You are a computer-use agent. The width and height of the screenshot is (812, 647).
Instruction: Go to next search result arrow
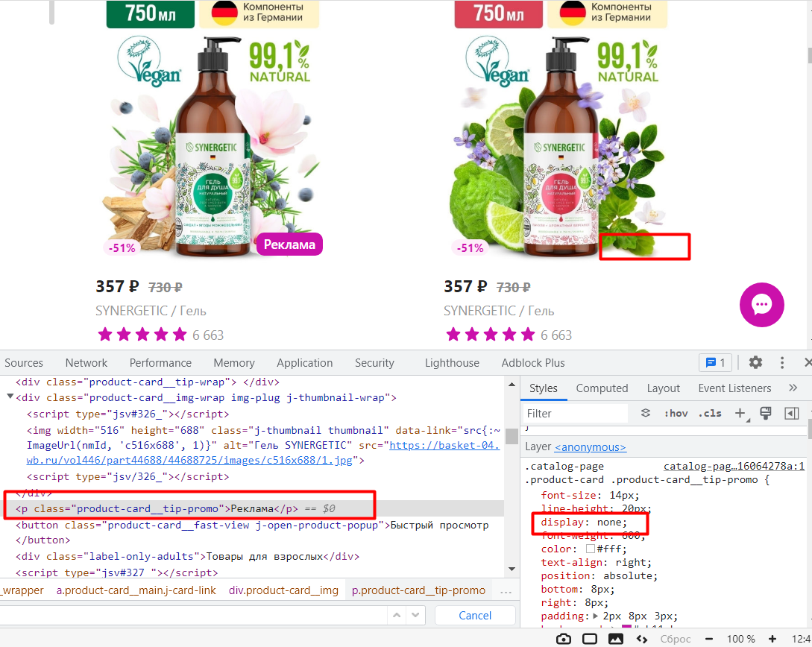tap(415, 615)
